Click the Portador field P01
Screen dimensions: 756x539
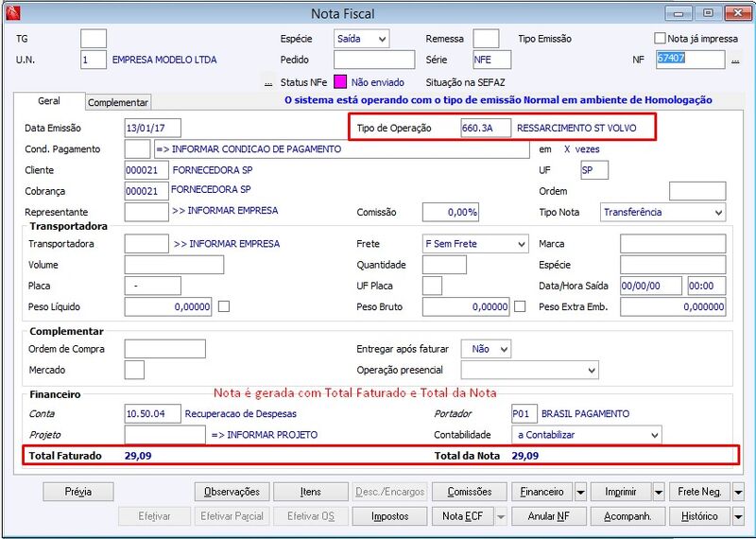tap(524, 414)
